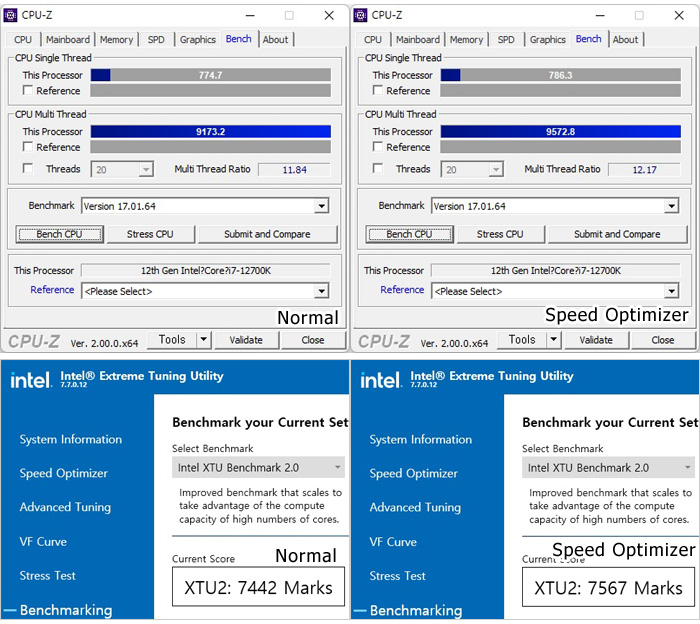Image resolution: width=700 pixels, height=624 pixels.
Task: Switch to the Mainboard tab in left CPU-Z
Action: click(x=68, y=40)
